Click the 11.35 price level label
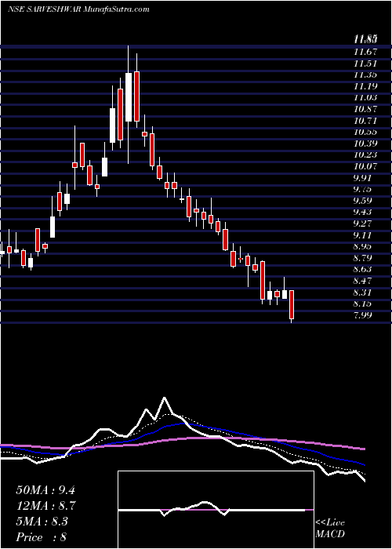The height and width of the screenshot is (549, 392). tap(365, 75)
